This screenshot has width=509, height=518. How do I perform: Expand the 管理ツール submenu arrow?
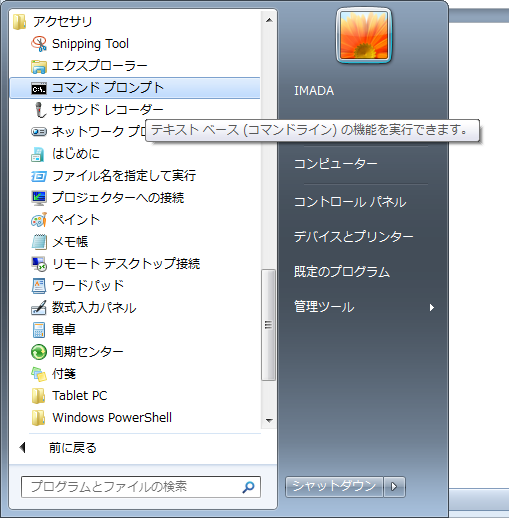click(x=432, y=307)
